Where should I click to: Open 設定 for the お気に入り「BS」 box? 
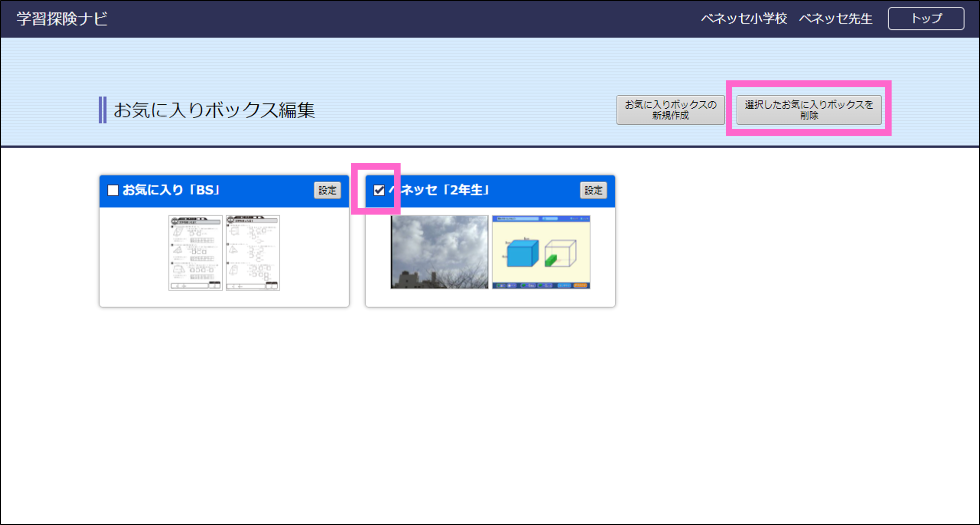327,190
